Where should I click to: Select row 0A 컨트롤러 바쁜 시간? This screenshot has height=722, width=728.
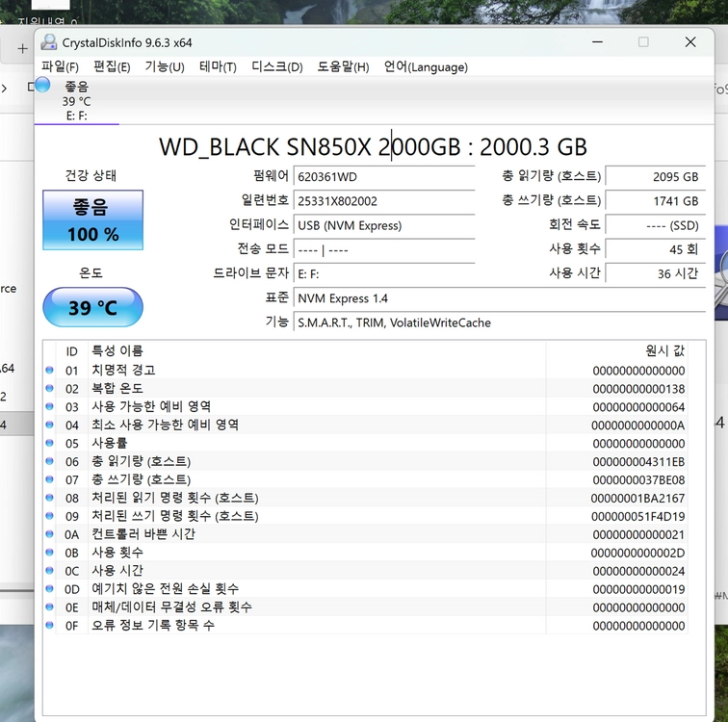tap(366, 534)
